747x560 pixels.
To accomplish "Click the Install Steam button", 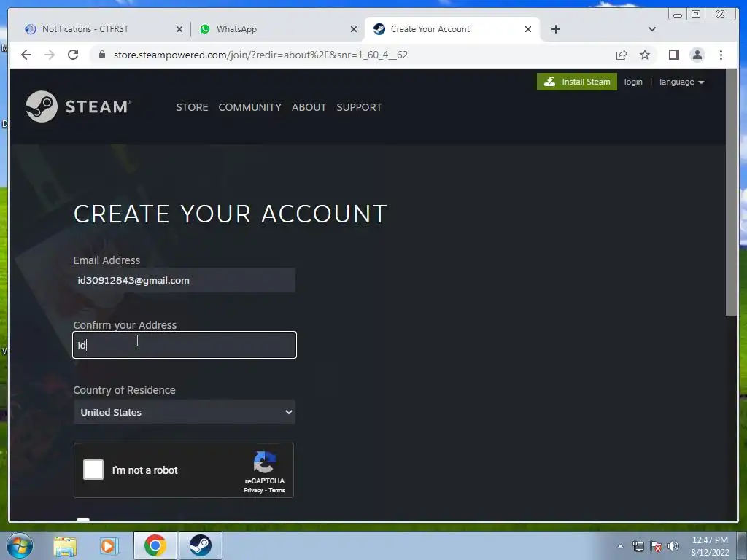I will 576,82.
